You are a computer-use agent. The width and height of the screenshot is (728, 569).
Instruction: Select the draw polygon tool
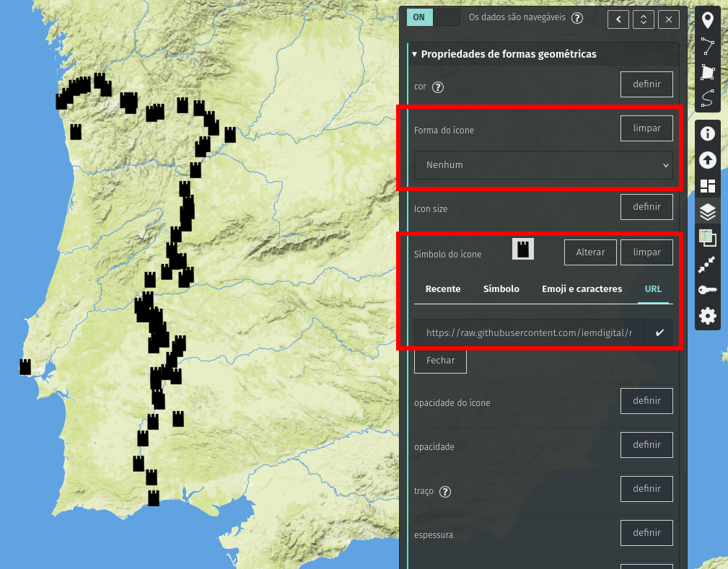coord(708,72)
